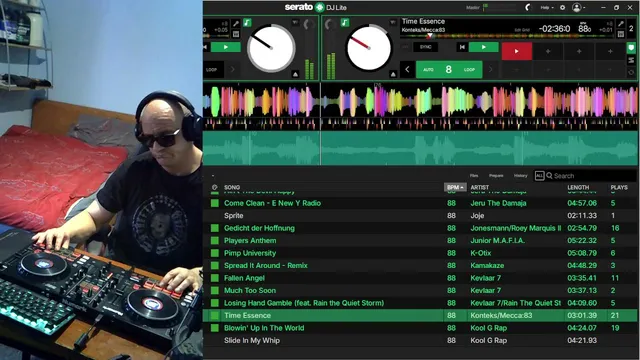
Task: Toggle the Auto 8 Loop button
Action: 449,70
